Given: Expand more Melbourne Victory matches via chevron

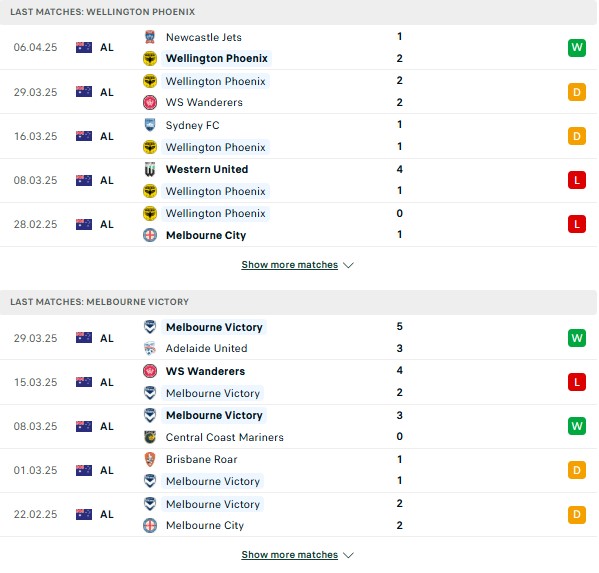Looking at the screenshot, I should pos(348,555).
